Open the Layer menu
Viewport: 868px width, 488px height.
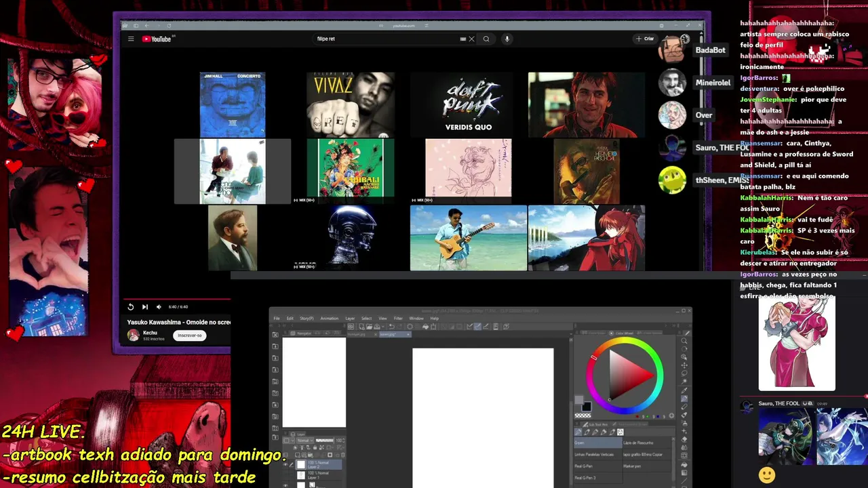[350, 319]
